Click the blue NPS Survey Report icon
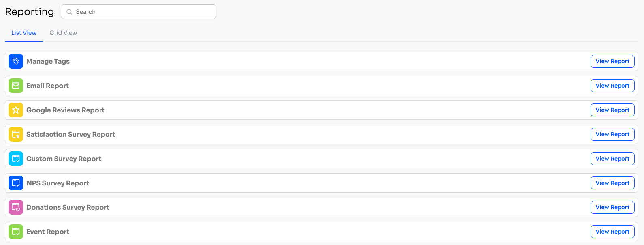 pyautogui.click(x=16, y=183)
